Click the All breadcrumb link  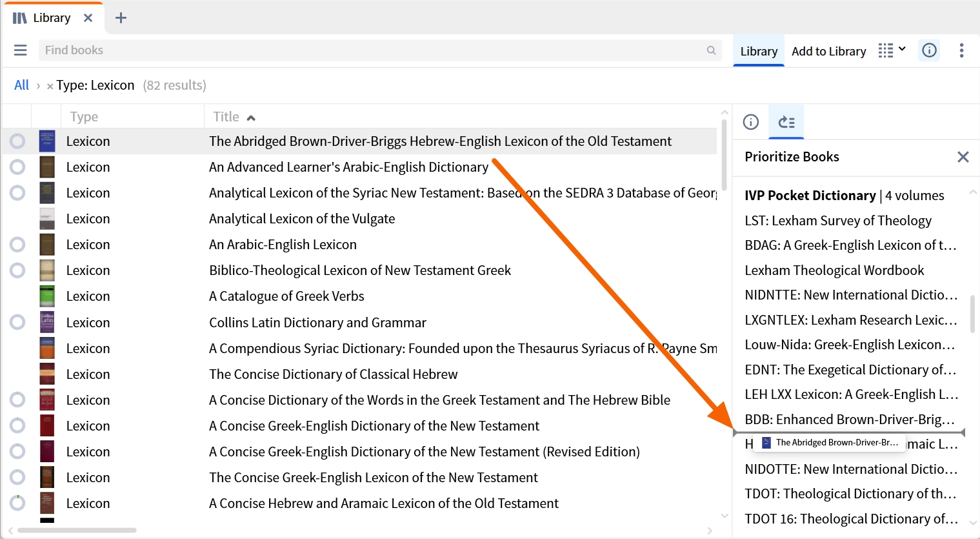[21, 85]
